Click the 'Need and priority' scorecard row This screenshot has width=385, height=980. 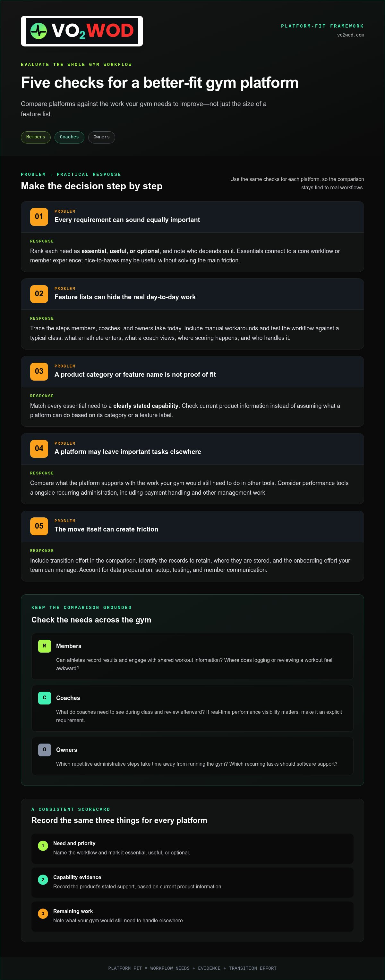pyautogui.click(x=192, y=848)
